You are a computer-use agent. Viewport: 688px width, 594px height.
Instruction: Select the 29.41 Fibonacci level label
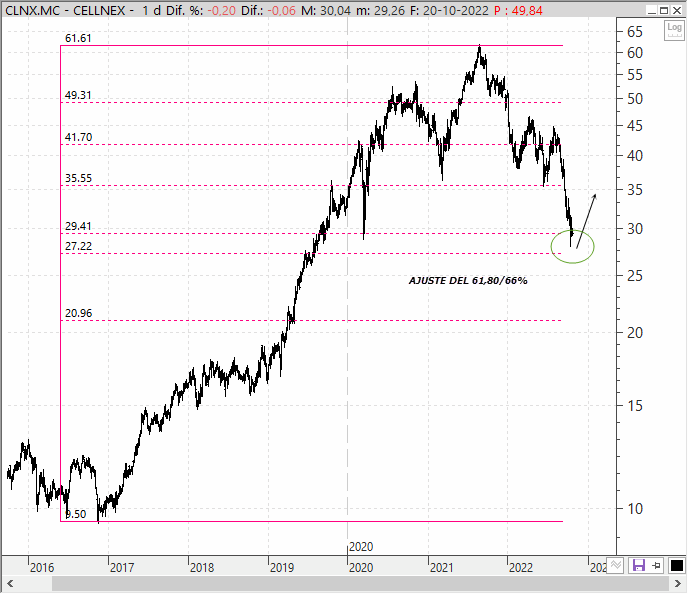[x=78, y=226]
